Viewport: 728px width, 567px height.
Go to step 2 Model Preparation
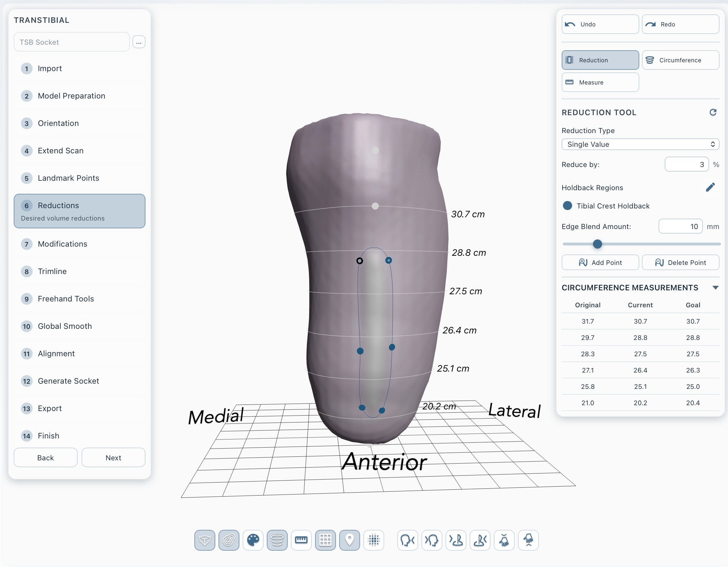[79, 96]
